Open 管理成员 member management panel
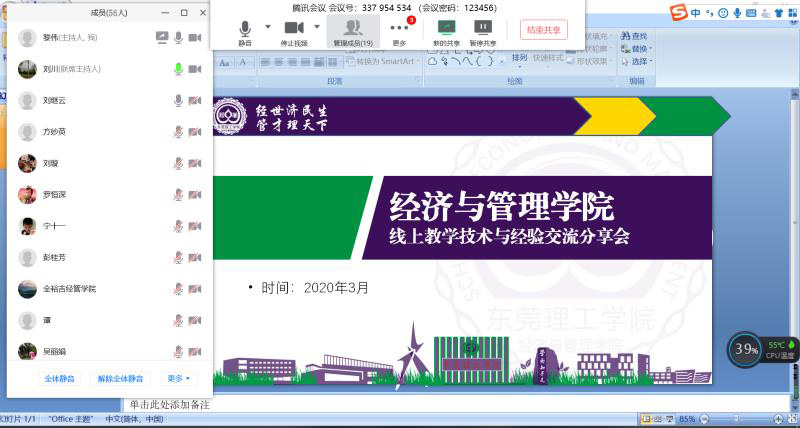 coord(353,28)
